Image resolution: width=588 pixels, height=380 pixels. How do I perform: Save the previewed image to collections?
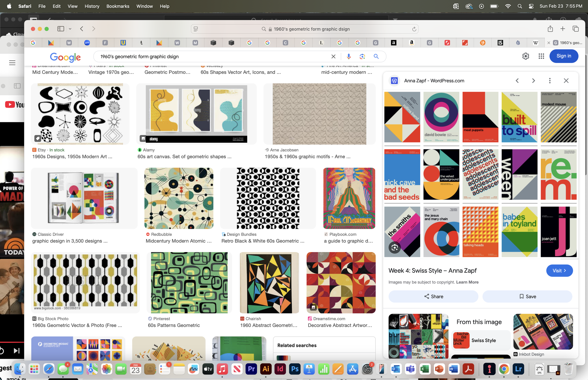[x=527, y=296]
